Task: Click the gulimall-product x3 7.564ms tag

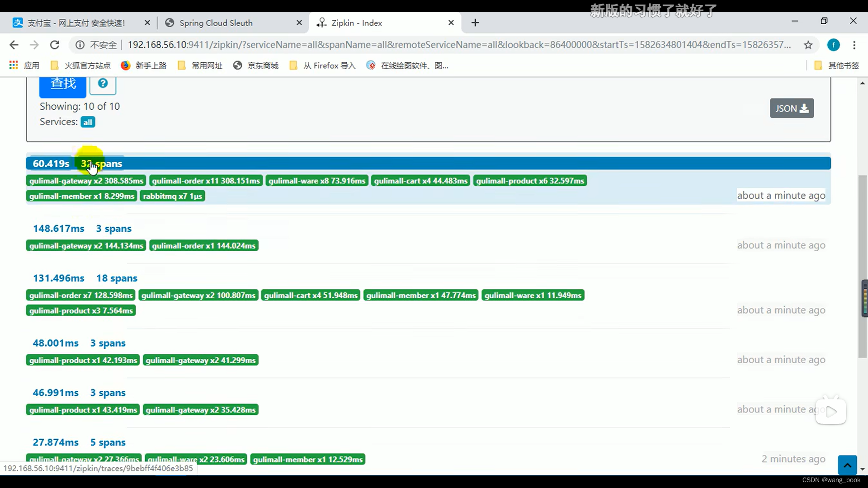Action: (x=81, y=311)
